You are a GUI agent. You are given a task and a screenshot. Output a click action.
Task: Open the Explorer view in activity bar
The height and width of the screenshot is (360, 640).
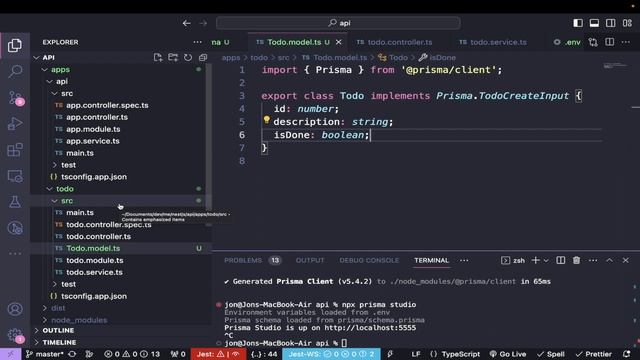(15, 45)
